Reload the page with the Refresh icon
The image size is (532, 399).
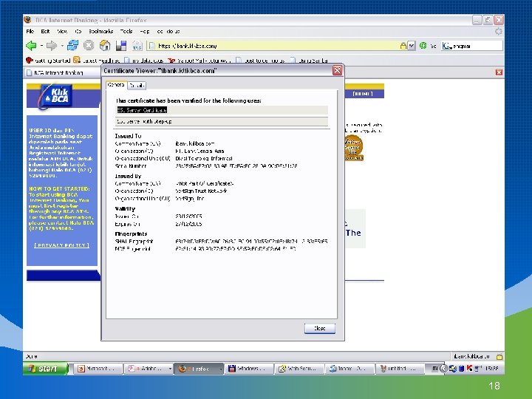coord(72,46)
